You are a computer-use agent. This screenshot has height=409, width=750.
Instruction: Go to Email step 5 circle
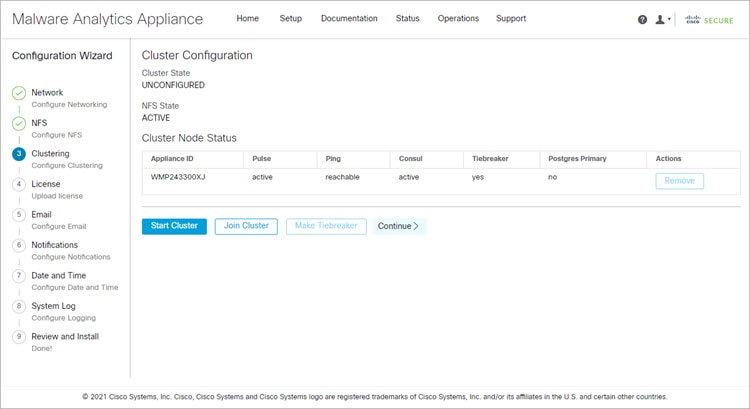click(19, 214)
